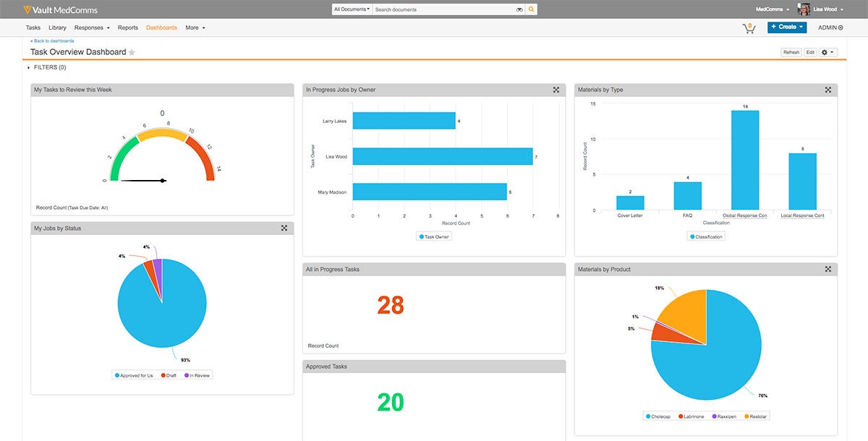The image size is (868, 441).
Task: Open the shopping cart icon
Action: coord(749,28)
